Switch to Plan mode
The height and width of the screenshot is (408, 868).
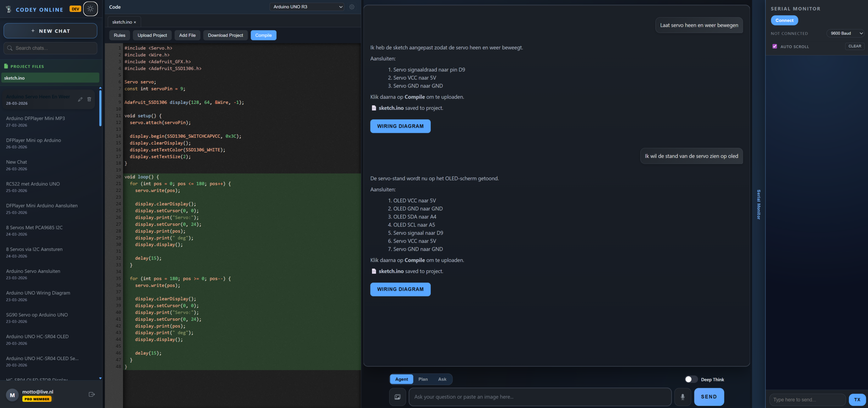pyautogui.click(x=423, y=379)
